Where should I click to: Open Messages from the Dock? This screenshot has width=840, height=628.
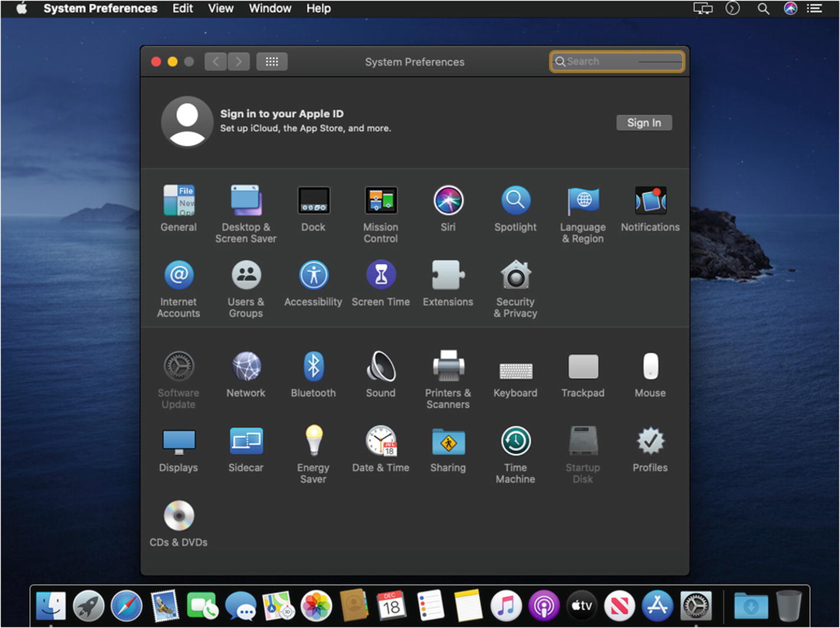[241, 606]
